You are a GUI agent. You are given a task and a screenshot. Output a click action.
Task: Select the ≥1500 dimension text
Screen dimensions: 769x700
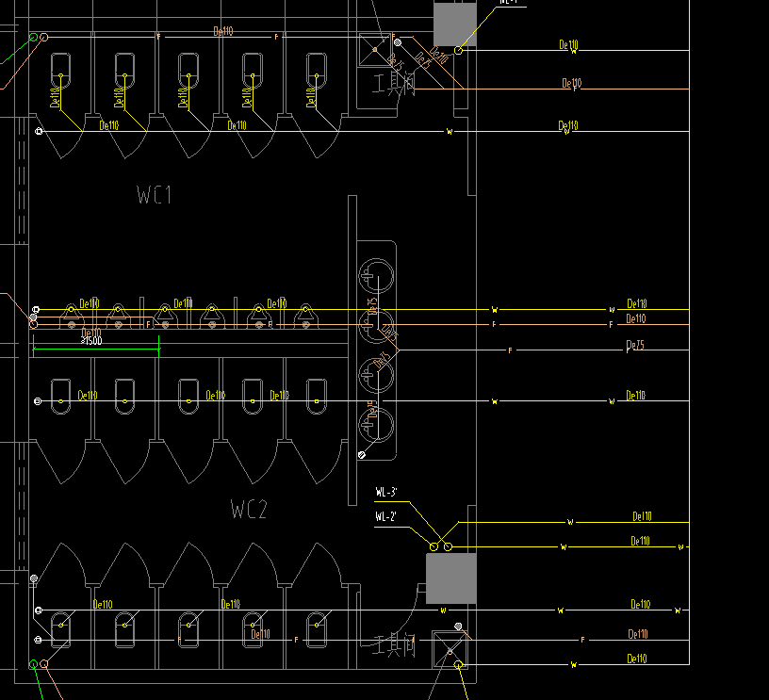coord(91,341)
